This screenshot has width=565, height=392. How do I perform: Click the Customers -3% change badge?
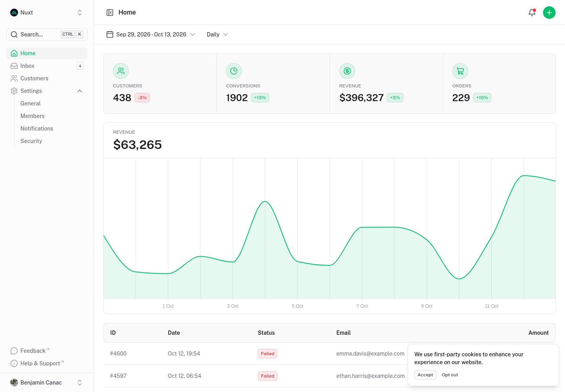[x=142, y=98]
